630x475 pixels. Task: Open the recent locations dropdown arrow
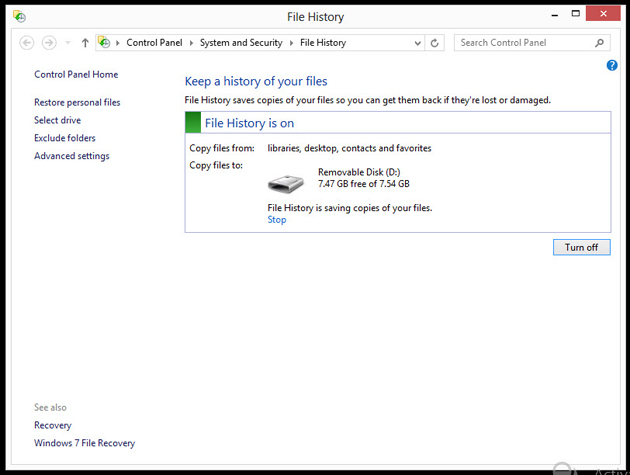(x=68, y=43)
